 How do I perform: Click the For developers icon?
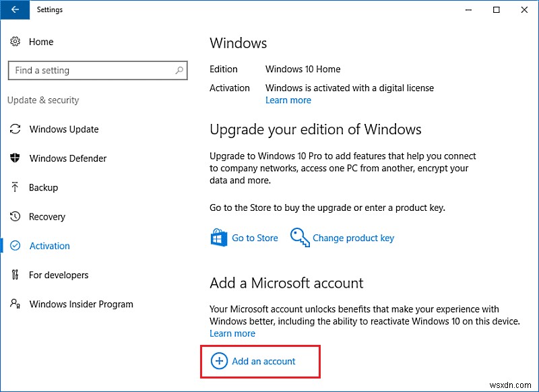coord(15,275)
